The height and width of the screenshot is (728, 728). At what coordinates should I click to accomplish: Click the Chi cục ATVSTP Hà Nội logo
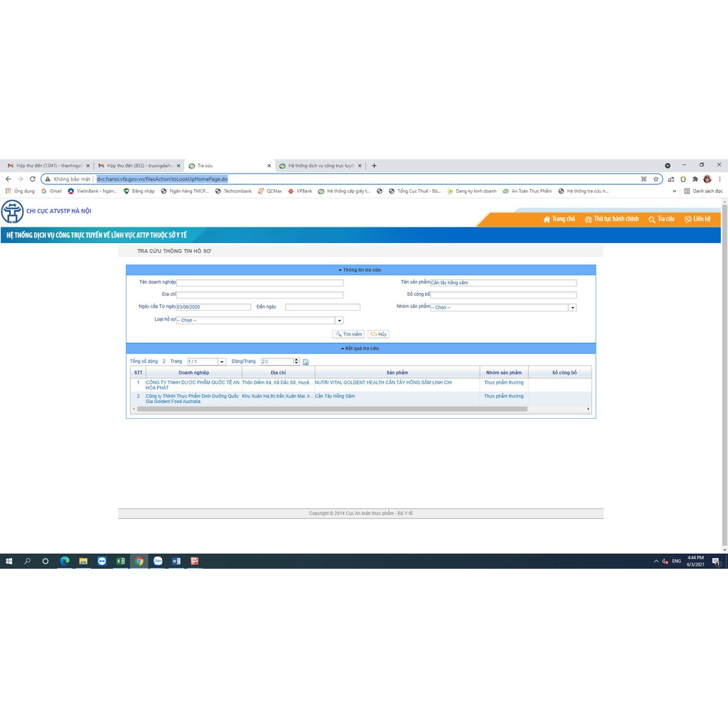tap(12, 211)
